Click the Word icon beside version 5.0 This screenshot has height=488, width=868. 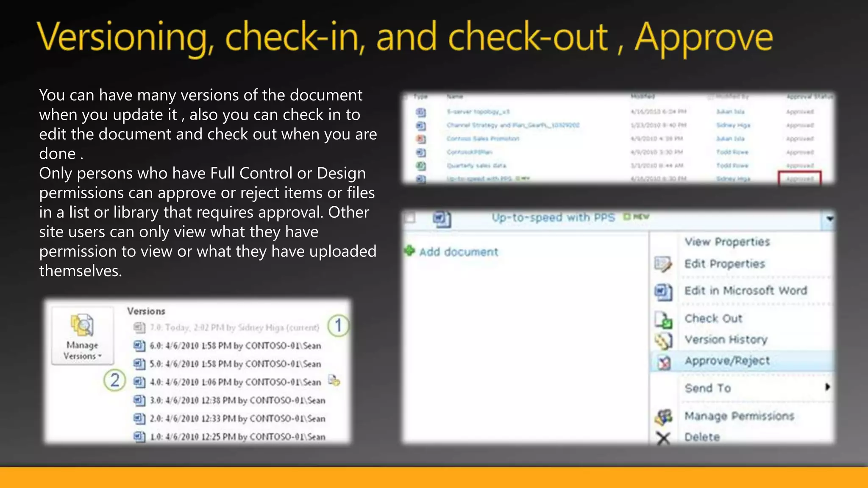(x=139, y=364)
